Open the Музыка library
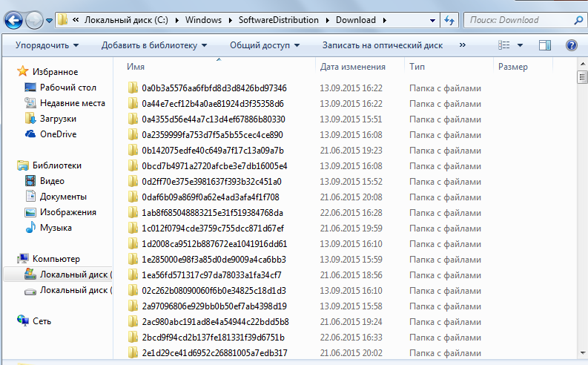Image resolution: width=588 pixels, height=365 pixels. (x=56, y=228)
